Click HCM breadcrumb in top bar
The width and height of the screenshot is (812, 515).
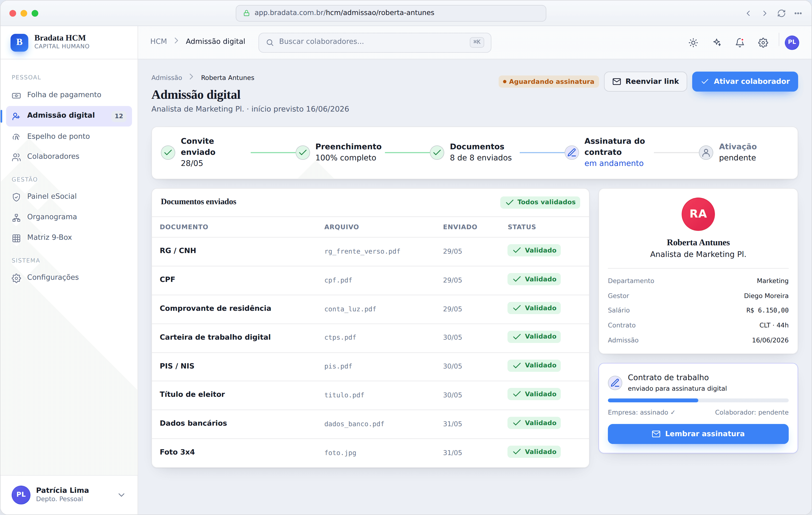tap(158, 42)
